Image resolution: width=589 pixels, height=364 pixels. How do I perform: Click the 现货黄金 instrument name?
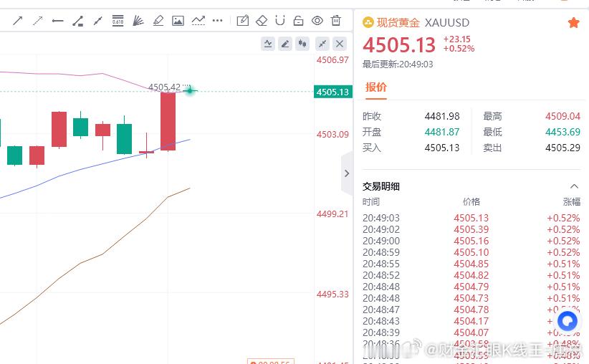398,23
